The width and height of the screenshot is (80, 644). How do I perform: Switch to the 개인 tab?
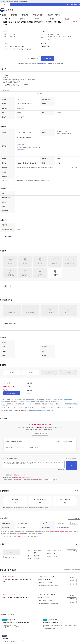(x=5, y=4)
